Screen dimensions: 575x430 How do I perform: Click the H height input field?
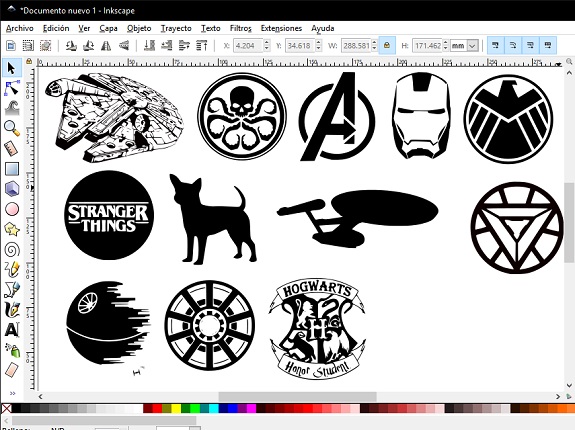pyautogui.click(x=427, y=46)
